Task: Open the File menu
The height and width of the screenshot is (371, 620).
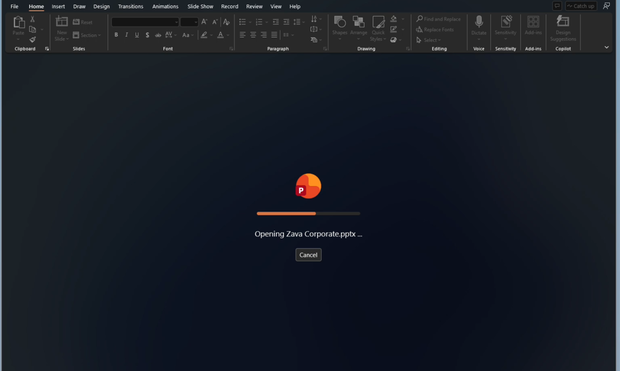Action: click(14, 6)
